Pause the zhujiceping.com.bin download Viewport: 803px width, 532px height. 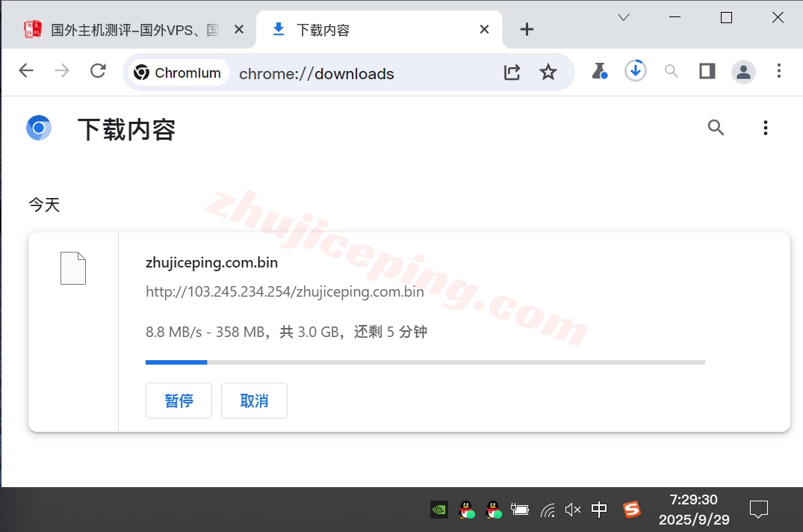point(179,400)
